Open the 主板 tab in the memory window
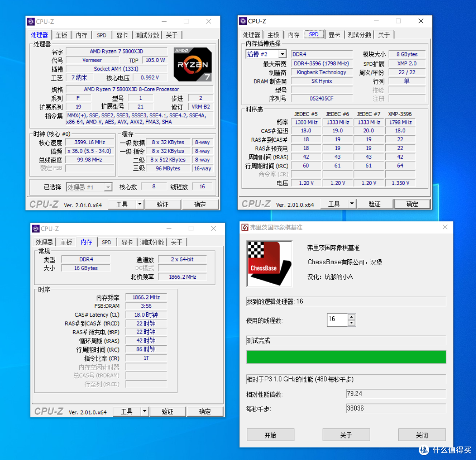This screenshot has width=476, height=460. tap(66, 243)
